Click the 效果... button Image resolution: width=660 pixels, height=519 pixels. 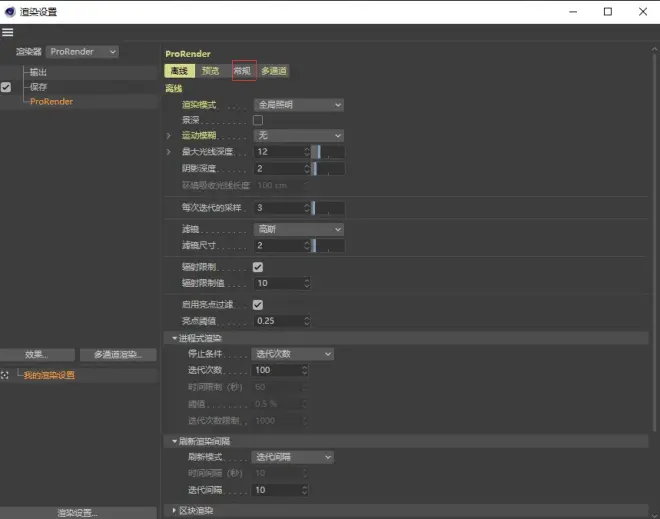(37, 354)
